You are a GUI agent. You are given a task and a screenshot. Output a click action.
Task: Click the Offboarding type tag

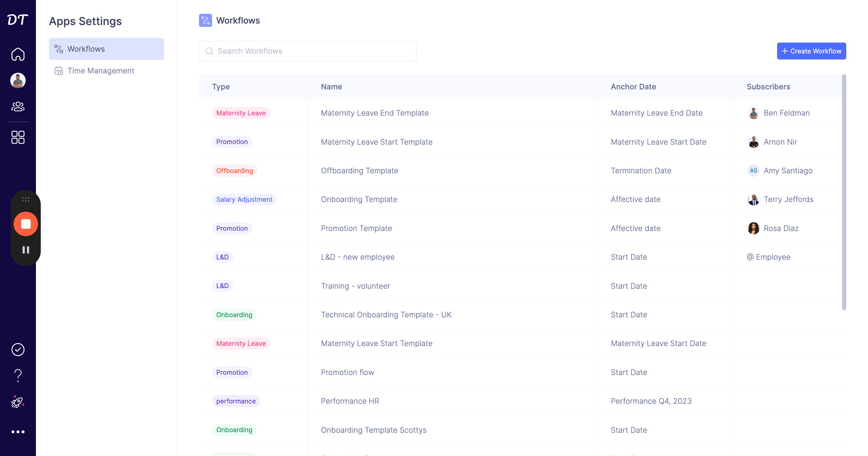(x=235, y=171)
